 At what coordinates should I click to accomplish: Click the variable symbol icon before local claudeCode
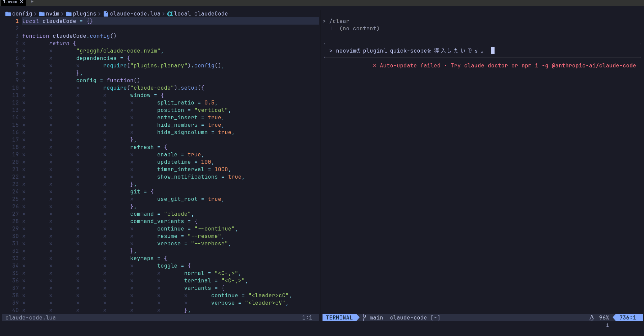170,14
